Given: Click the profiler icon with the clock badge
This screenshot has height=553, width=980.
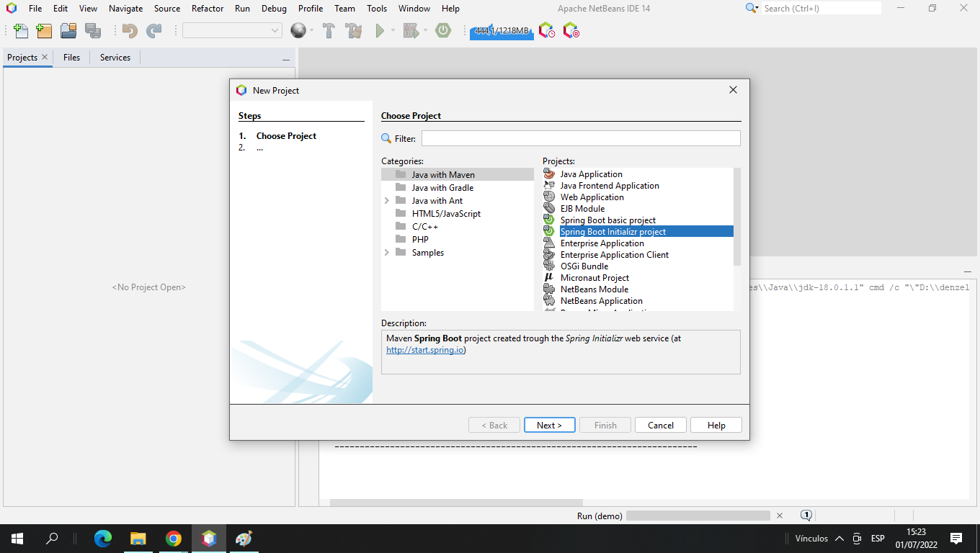Looking at the screenshot, I should click(x=547, y=30).
